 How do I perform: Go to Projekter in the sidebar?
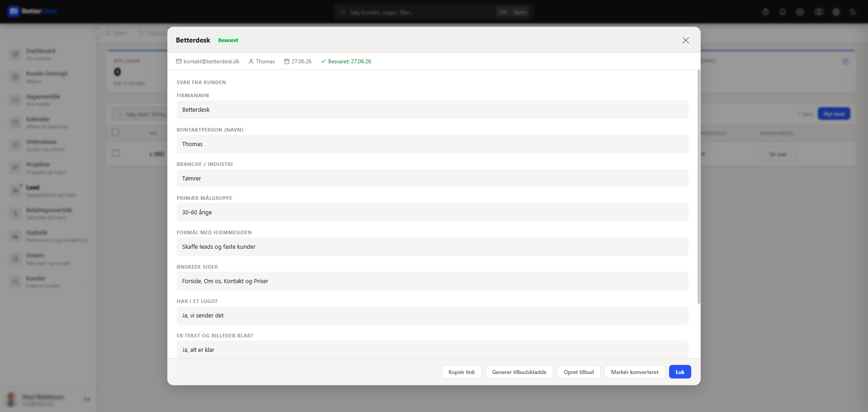tap(47, 168)
